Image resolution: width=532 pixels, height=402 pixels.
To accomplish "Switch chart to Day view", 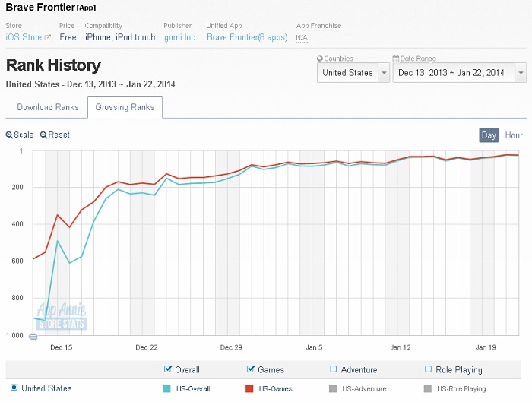I will coord(489,135).
